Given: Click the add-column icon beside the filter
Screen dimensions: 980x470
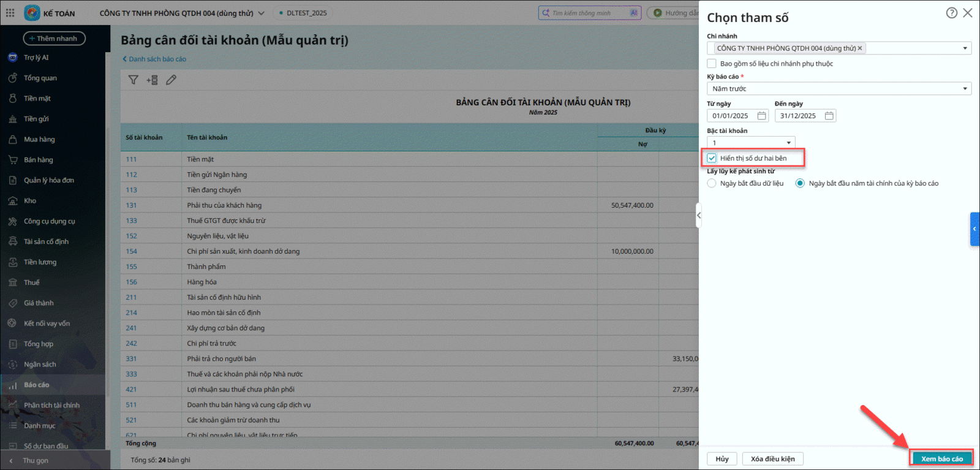Looking at the screenshot, I should pos(152,80).
